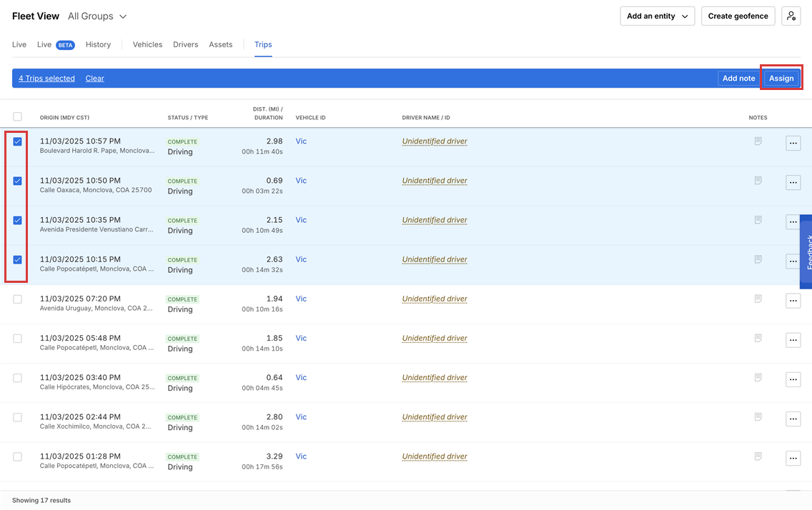Image resolution: width=812 pixels, height=510 pixels.
Task: Click the Clear selection link
Action: click(x=94, y=79)
